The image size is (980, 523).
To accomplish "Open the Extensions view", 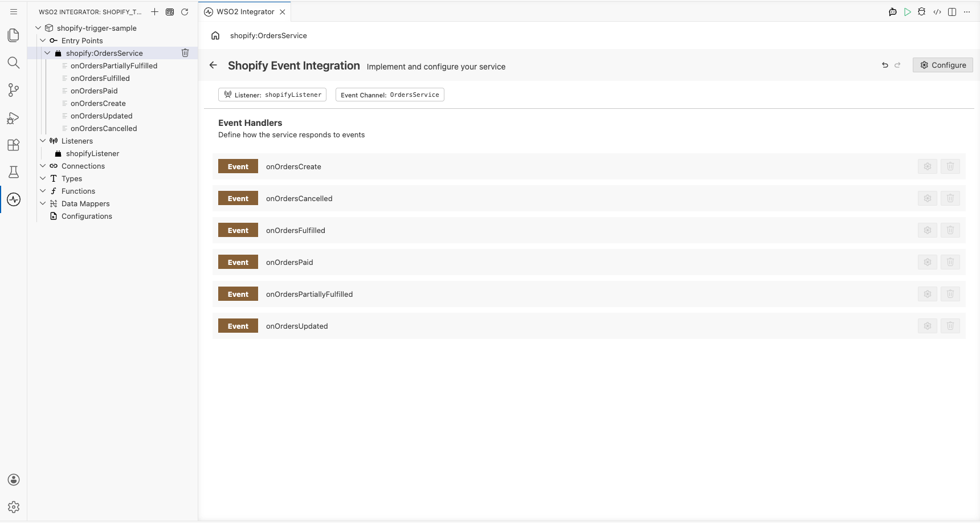I will tap(14, 145).
